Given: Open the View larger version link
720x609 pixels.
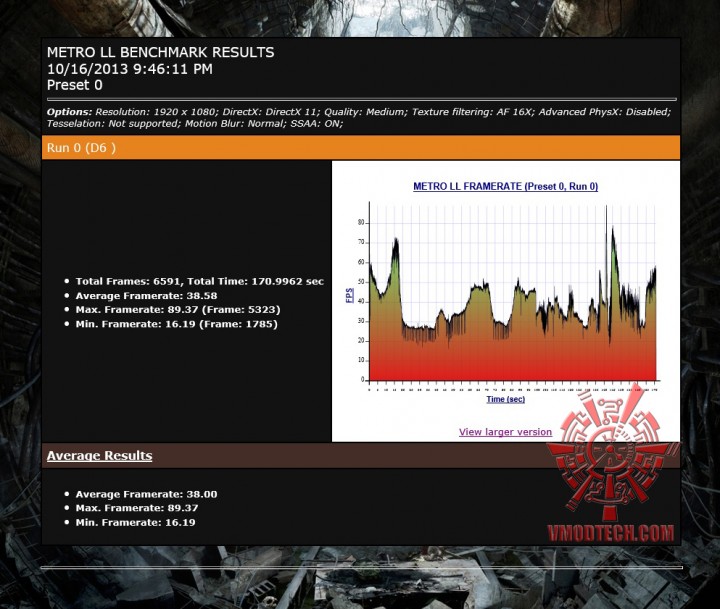Looking at the screenshot, I should coord(505,432).
